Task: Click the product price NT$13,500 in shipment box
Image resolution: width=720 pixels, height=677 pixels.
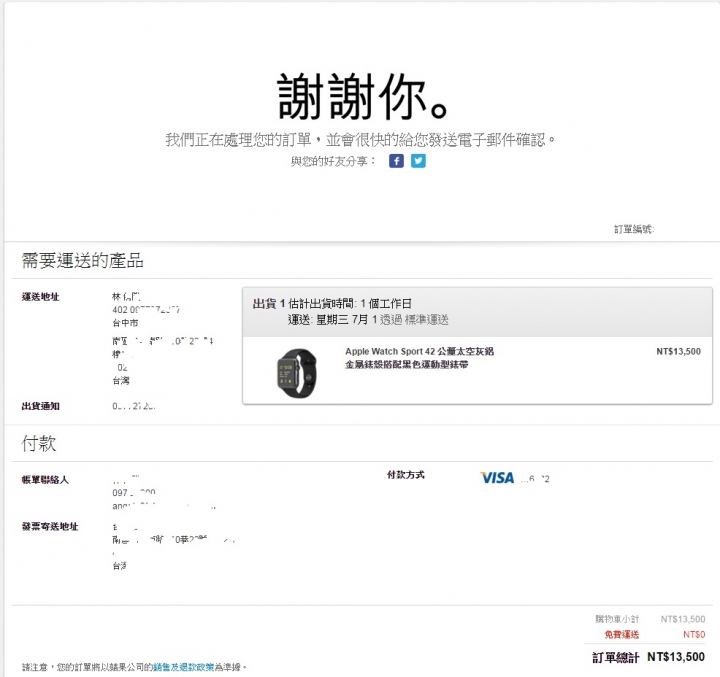Action: point(678,351)
